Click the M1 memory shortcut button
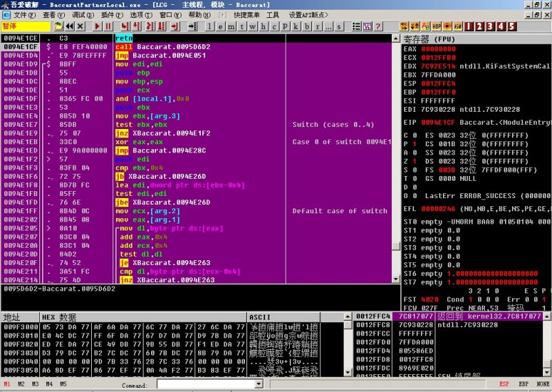The image size is (552, 392). click(x=7, y=384)
